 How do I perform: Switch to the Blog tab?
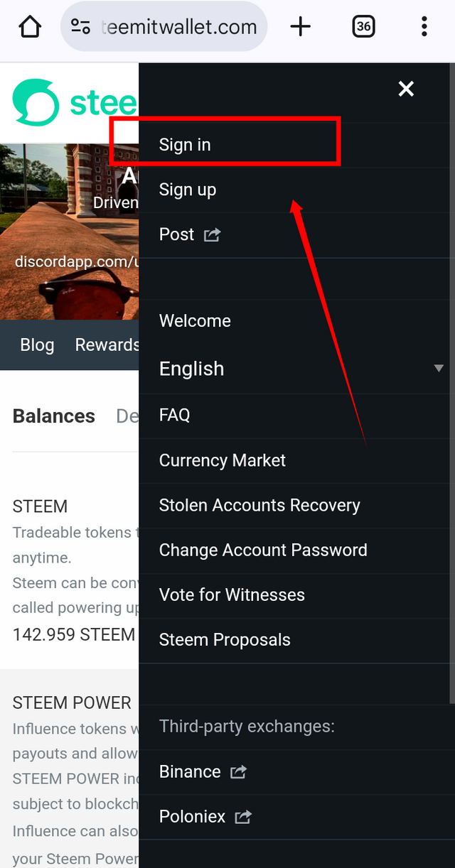(x=37, y=345)
